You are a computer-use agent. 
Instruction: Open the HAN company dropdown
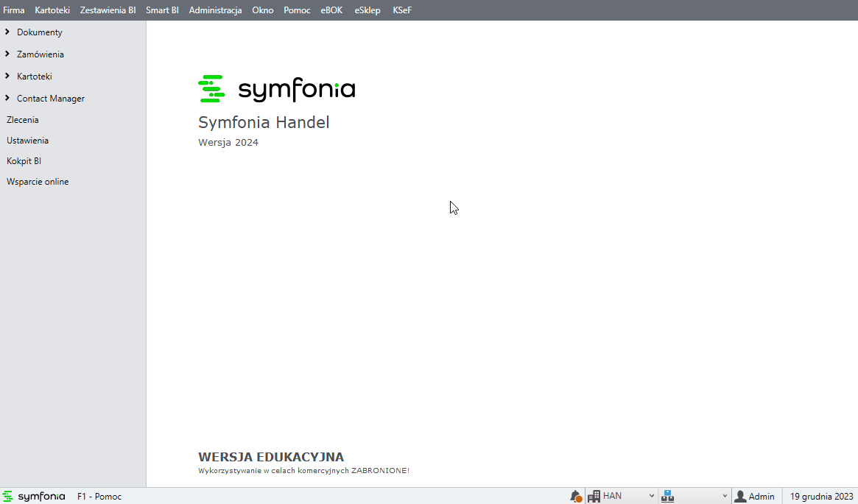[651, 497]
